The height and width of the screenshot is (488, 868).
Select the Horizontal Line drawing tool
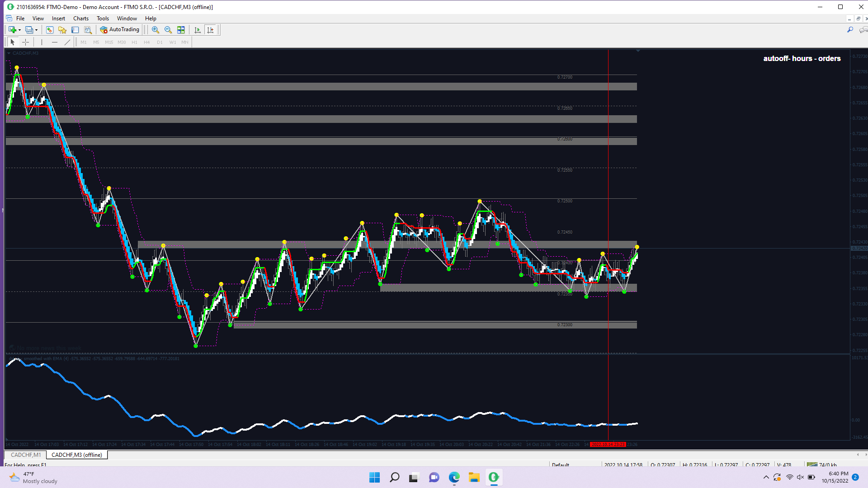(x=55, y=42)
